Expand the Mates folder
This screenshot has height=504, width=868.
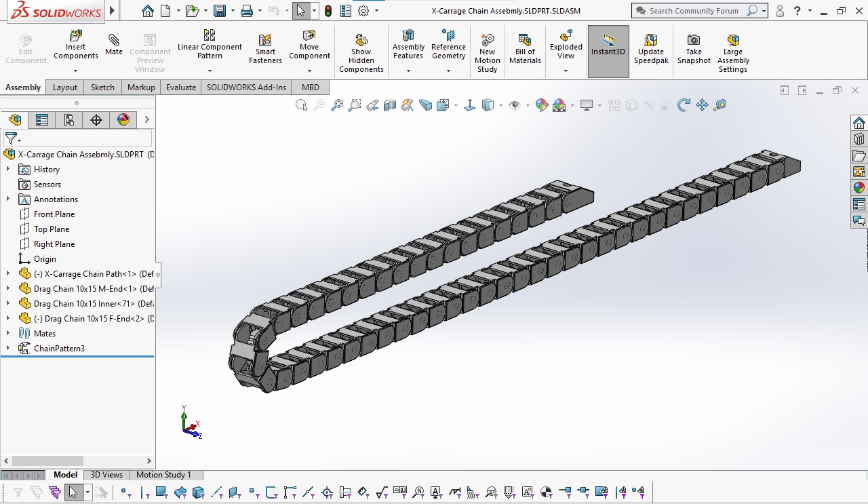(x=8, y=334)
